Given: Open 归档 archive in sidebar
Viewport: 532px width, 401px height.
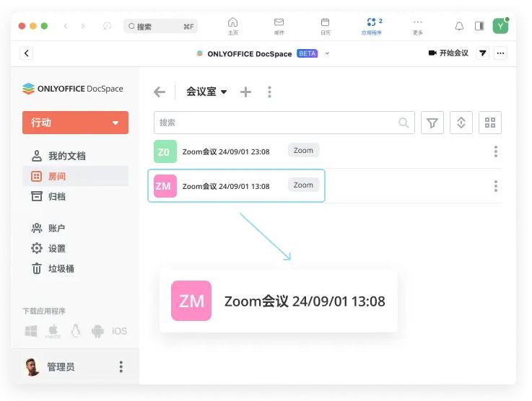Looking at the screenshot, I should [48, 196].
